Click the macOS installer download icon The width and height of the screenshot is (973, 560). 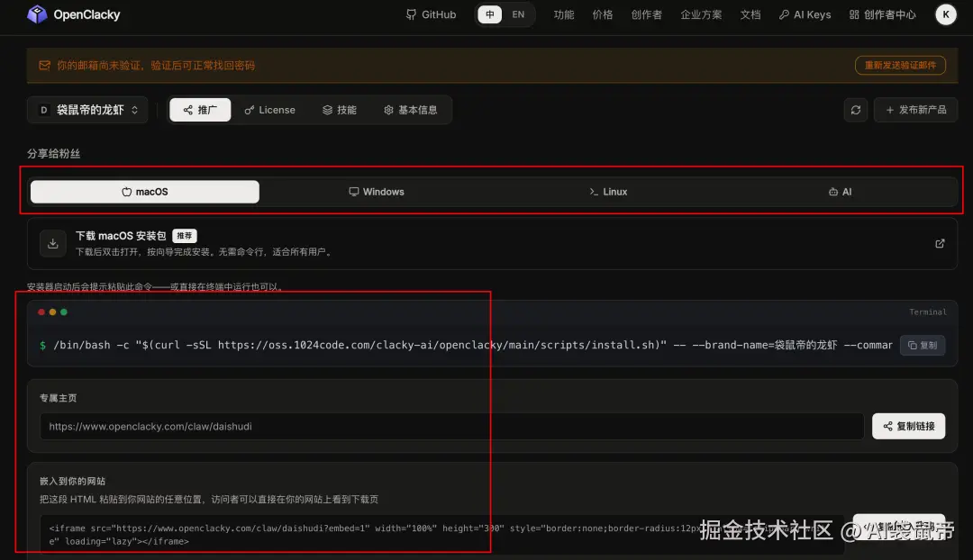pyautogui.click(x=53, y=243)
